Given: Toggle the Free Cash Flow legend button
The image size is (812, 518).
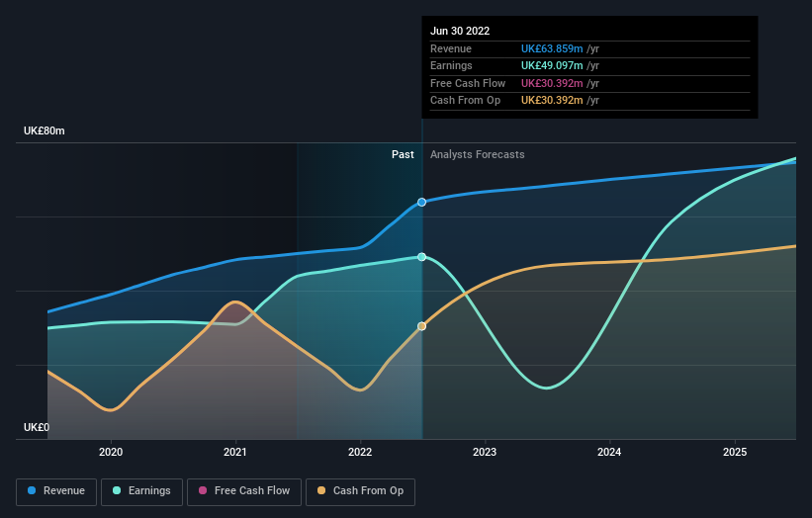Looking at the screenshot, I should pos(244,491).
